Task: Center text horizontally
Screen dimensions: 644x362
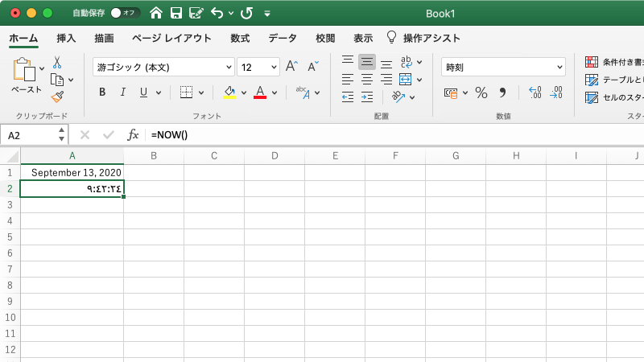Action: click(367, 80)
